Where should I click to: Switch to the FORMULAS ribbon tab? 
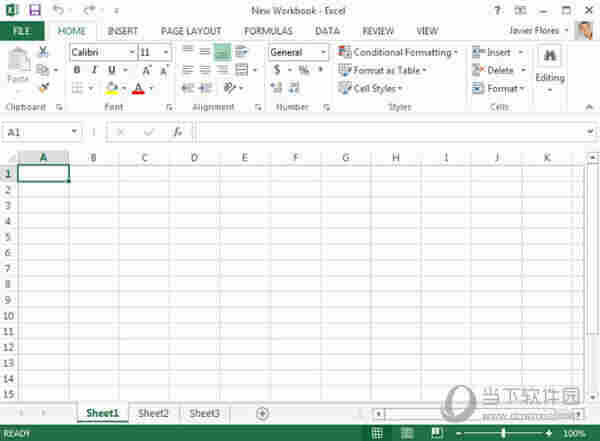click(268, 31)
